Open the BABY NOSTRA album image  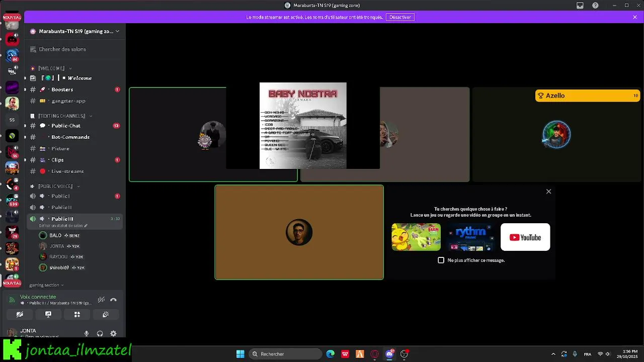click(x=303, y=126)
